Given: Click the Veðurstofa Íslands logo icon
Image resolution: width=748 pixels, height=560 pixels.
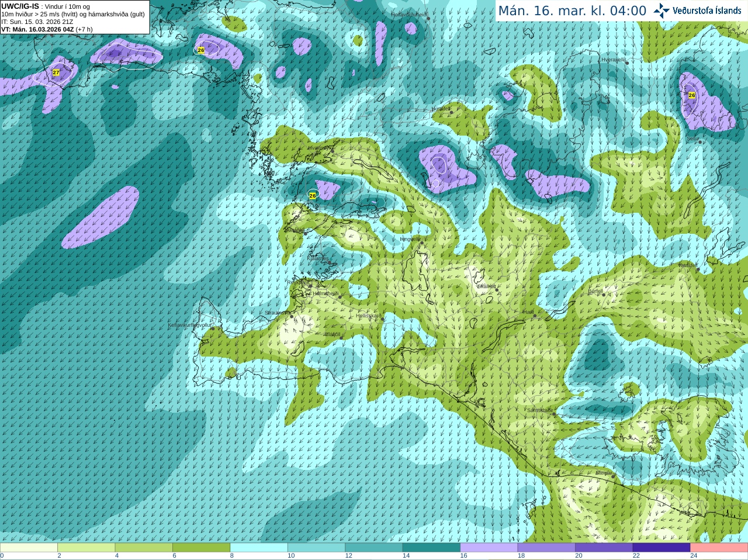Looking at the screenshot, I should [x=662, y=11].
